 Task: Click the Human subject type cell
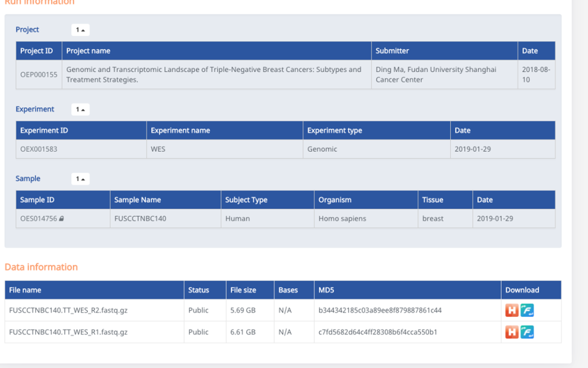(x=267, y=218)
